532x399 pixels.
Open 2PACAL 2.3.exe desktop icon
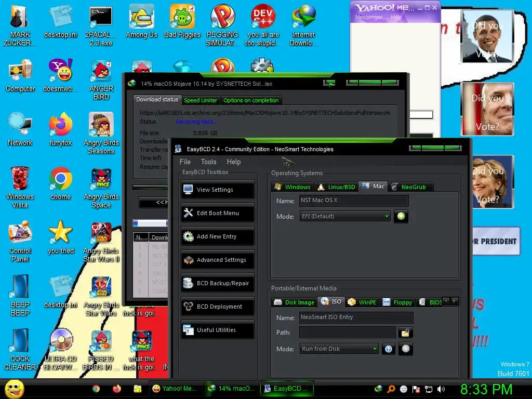coord(101,25)
